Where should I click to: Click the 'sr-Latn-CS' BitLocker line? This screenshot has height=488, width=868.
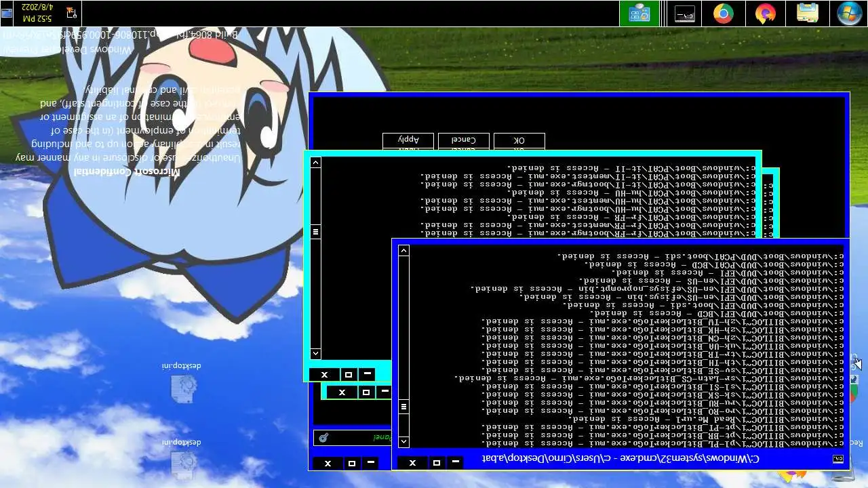(650, 378)
